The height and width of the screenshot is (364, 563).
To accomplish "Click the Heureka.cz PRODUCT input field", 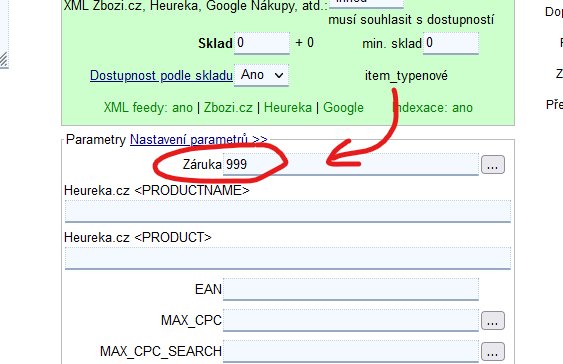I will [x=288, y=258].
